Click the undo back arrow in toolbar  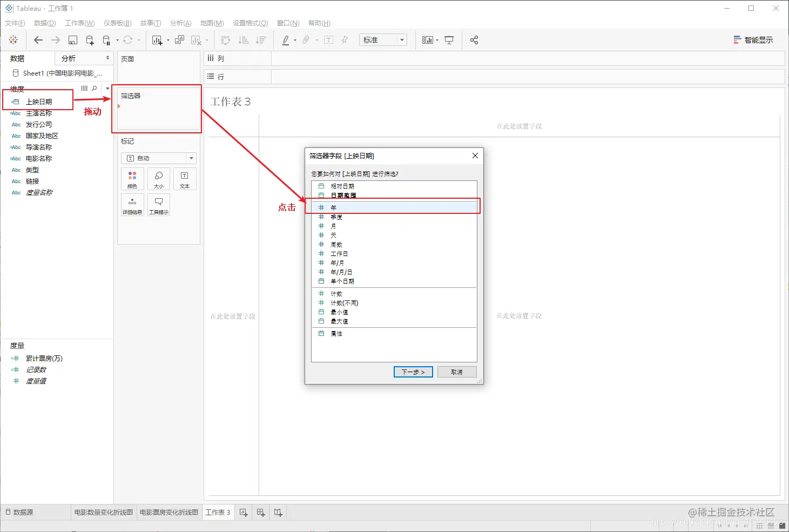click(x=38, y=40)
